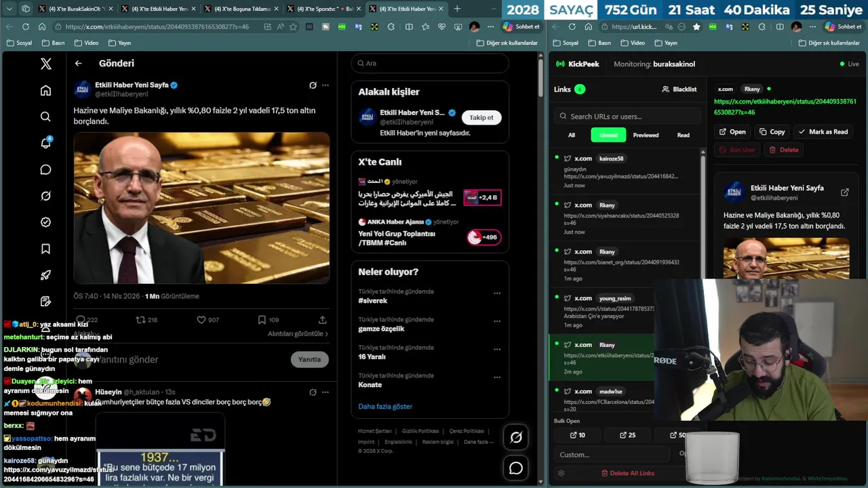Expand Alıntıları görüntüle quotes link

(298, 333)
